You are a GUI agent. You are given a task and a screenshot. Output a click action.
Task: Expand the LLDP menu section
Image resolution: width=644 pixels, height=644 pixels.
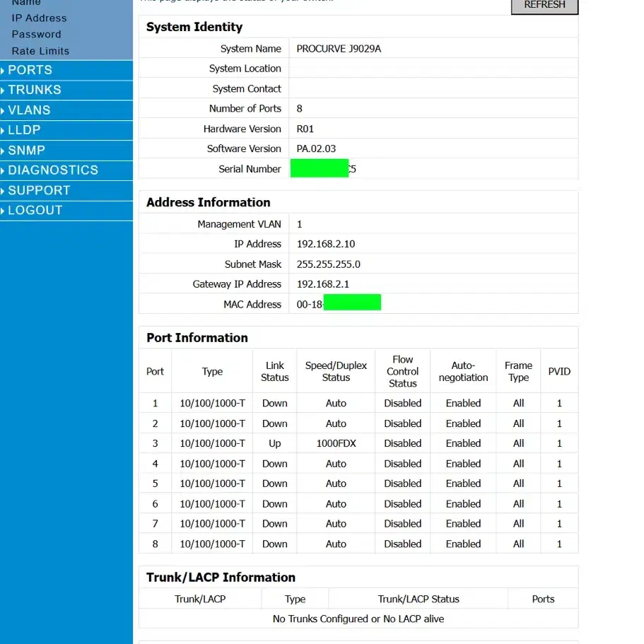[x=66, y=130]
